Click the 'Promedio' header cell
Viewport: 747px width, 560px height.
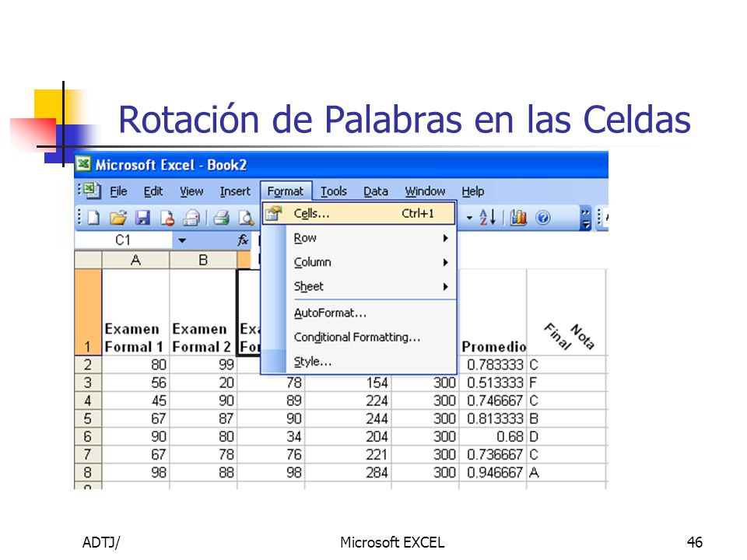click(x=493, y=313)
